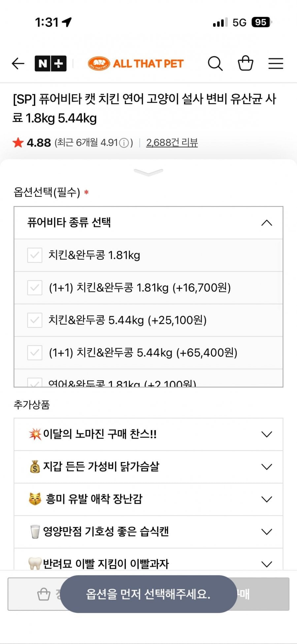Open the hamburger menu icon
This screenshot has width=297, height=644.
tap(276, 63)
